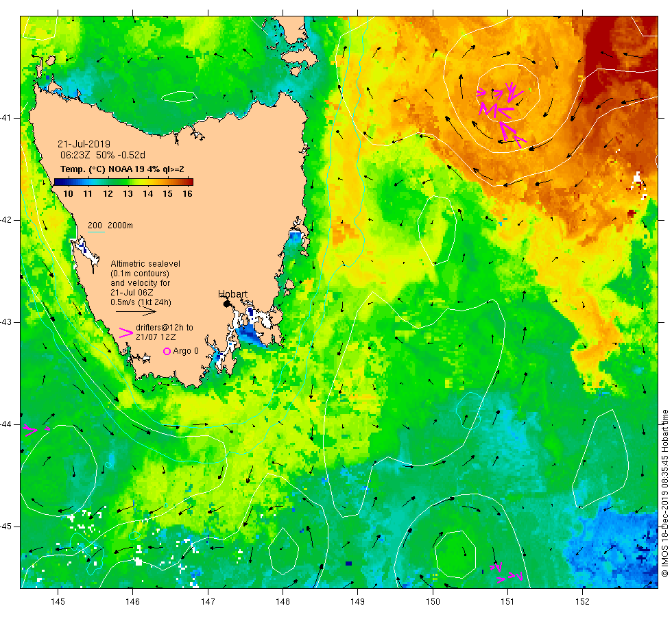Click the 2000m depth label
The image size is (672, 617).
coord(120,226)
